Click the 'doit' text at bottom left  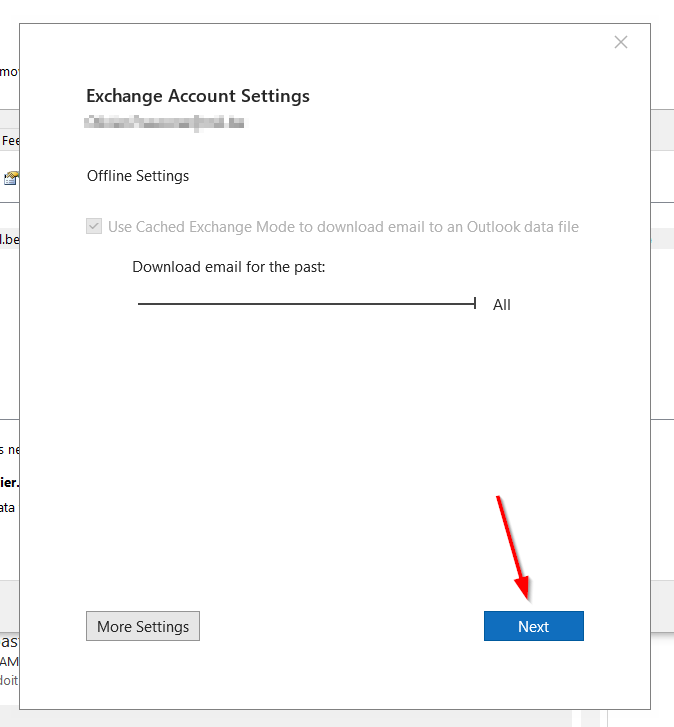9,680
